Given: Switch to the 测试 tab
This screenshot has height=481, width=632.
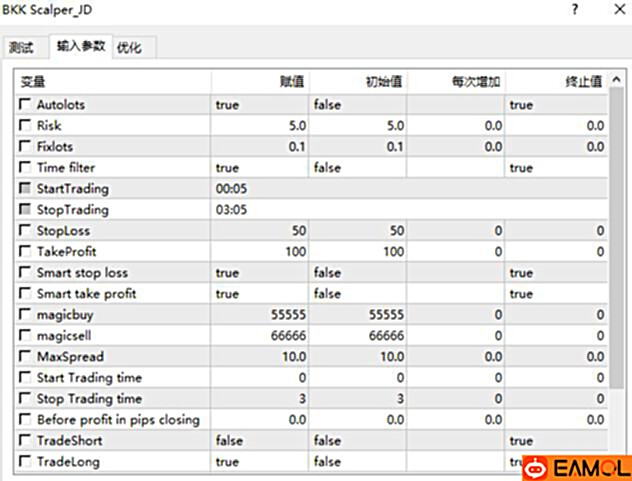Looking at the screenshot, I should [x=21, y=47].
